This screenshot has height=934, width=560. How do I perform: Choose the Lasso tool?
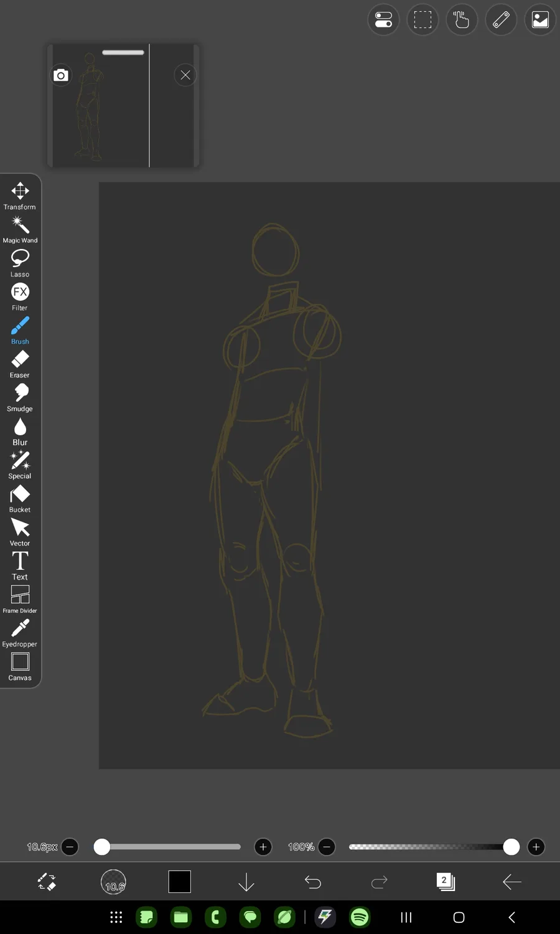20,263
